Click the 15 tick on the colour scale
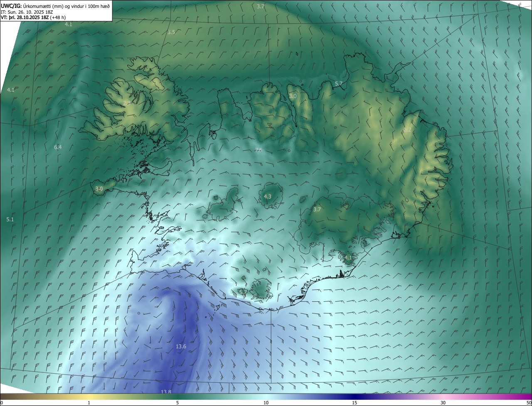Screen dimensions: 532x406 [x=355, y=403]
